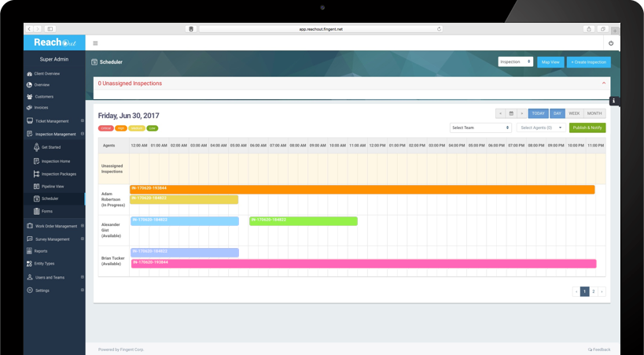Click the power logout icon
This screenshot has width=644, height=355.
point(611,43)
